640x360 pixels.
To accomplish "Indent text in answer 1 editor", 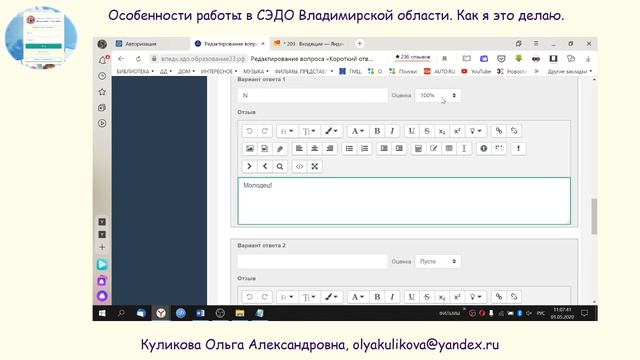I will click(x=399, y=149).
